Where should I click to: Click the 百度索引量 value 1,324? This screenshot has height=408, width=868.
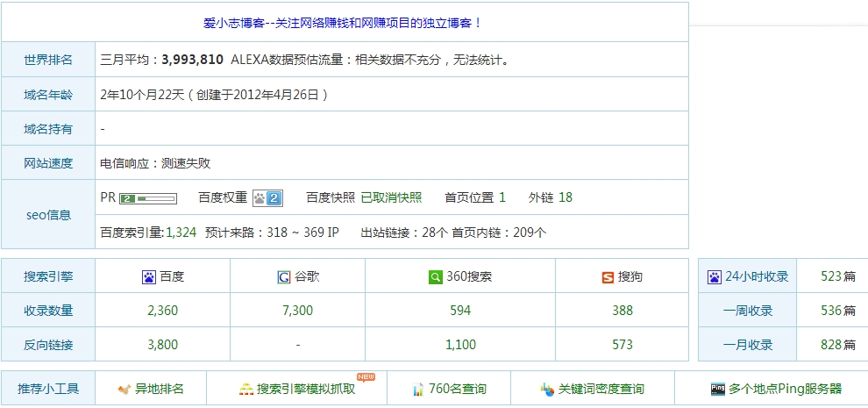[x=181, y=233]
